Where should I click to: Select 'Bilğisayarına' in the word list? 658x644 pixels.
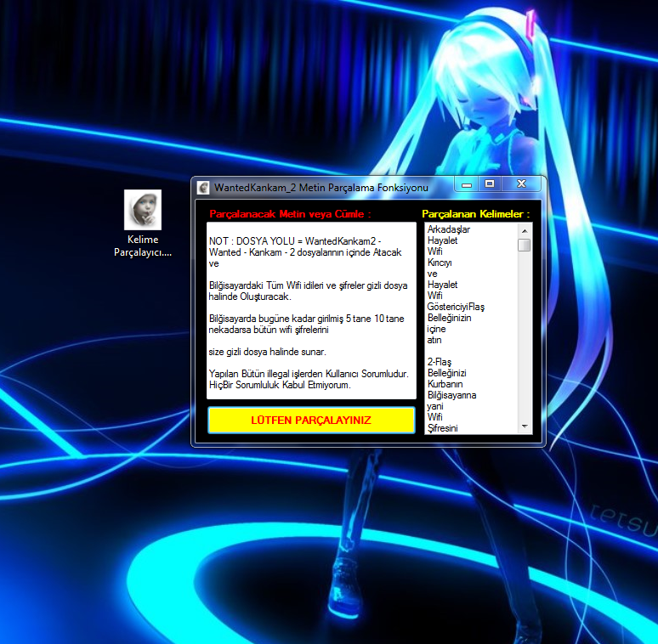tap(451, 395)
